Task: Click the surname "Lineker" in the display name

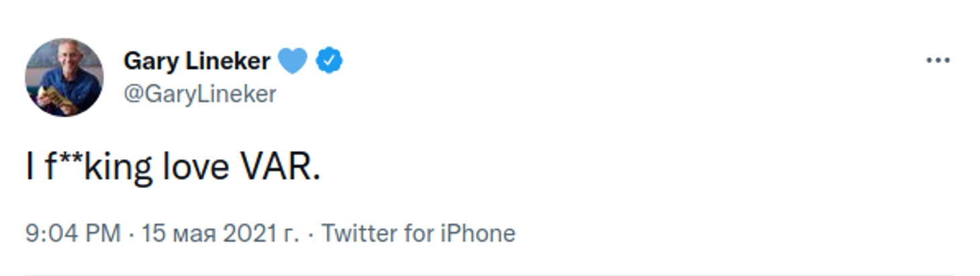Action: coord(228,61)
